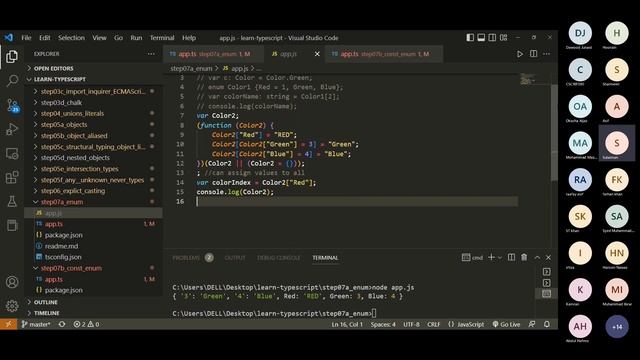Viewport: 640px width, 360px height.
Task: Open Source Control view with pending changes
Action: pos(12,105)
